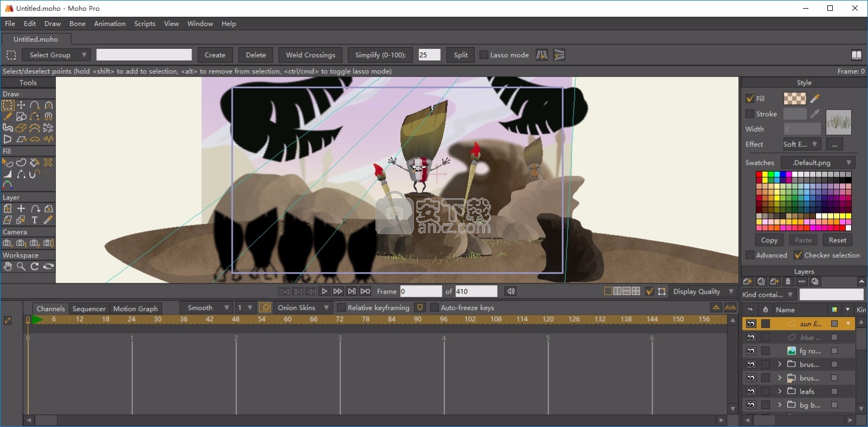Select the Select Shape fill tool
The width and height of the screenshot is (868, 427).
[x=8, y=163]
